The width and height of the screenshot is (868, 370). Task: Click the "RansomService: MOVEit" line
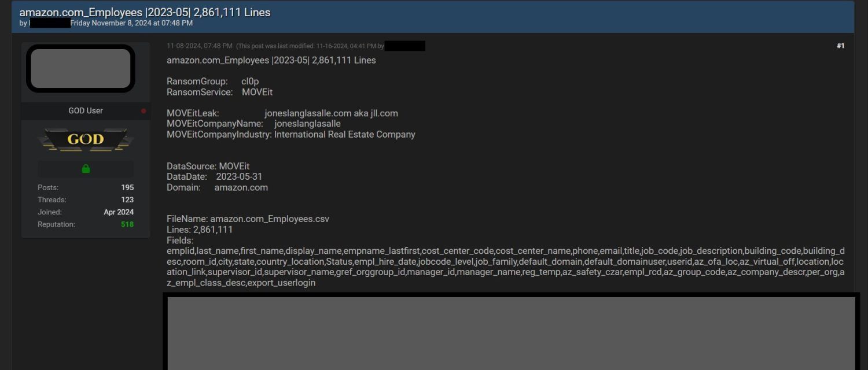(x=219, y=92)
